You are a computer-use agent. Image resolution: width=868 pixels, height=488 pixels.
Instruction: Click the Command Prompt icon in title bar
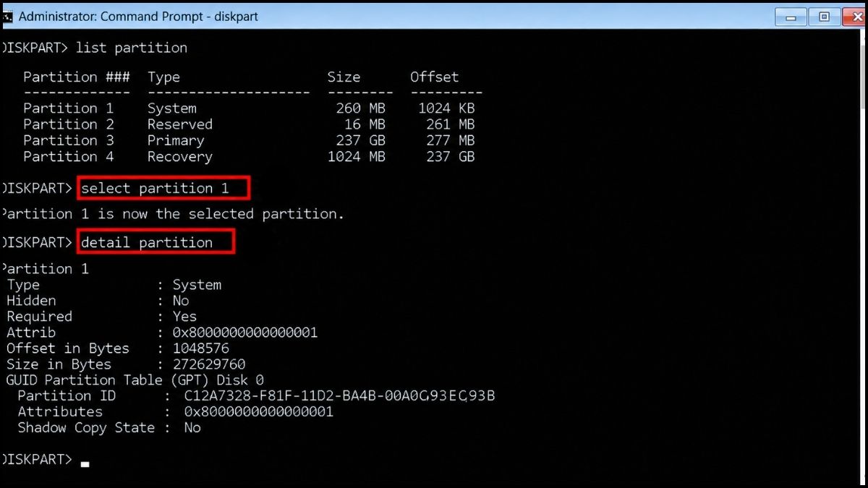[x=6, y=15]
